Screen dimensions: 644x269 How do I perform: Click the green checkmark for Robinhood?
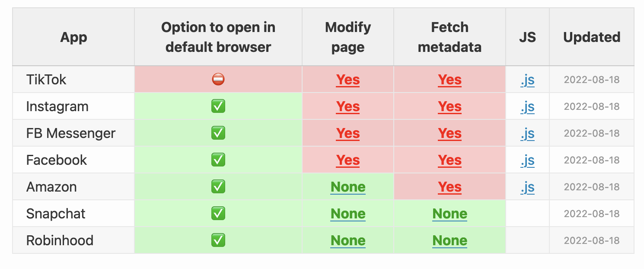coord(218,240)
